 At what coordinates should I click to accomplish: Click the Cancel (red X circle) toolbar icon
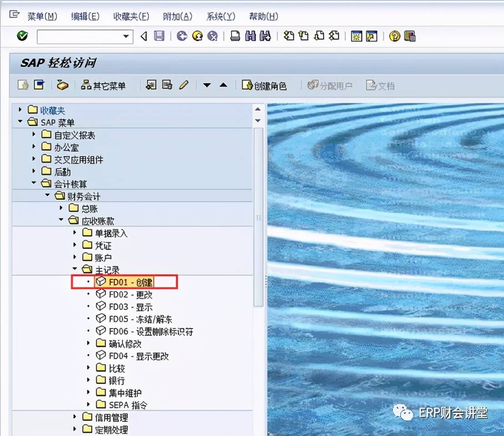coord(212,36)
